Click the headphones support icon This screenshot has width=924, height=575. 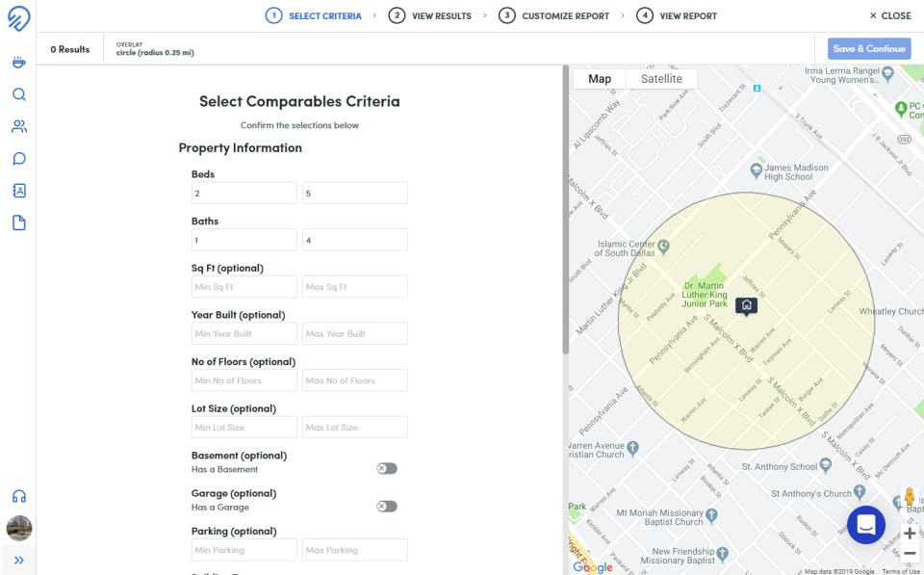18,497
